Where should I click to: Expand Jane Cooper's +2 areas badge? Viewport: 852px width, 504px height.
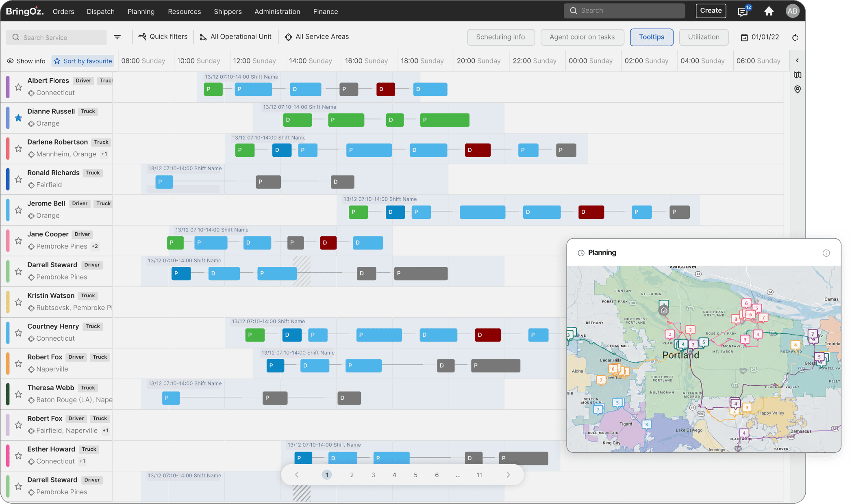tap(95, 247)
